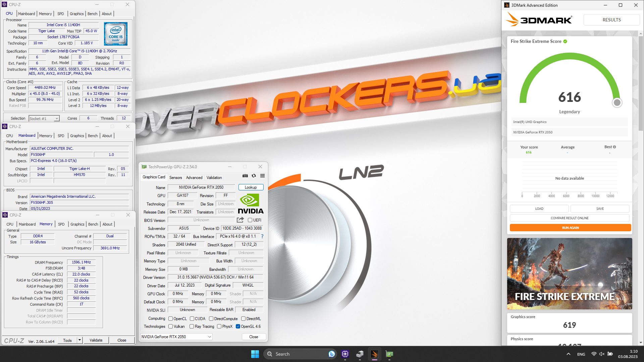Export the BIOS with the share arrow icon
This screenshot has width=644, height=362.
(240, 220)
